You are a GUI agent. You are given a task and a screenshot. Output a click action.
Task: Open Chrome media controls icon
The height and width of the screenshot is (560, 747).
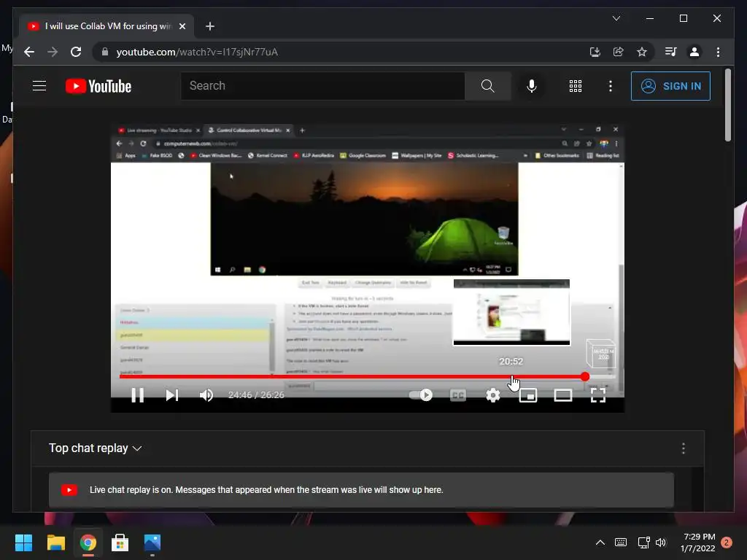(671, 52)
